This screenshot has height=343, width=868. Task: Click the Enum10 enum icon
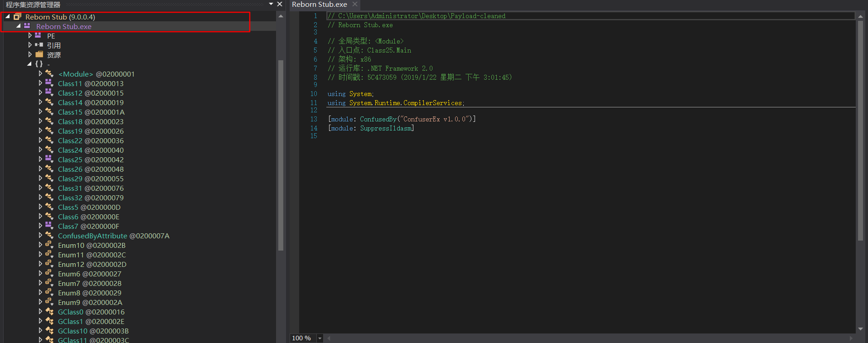(49, 245)
